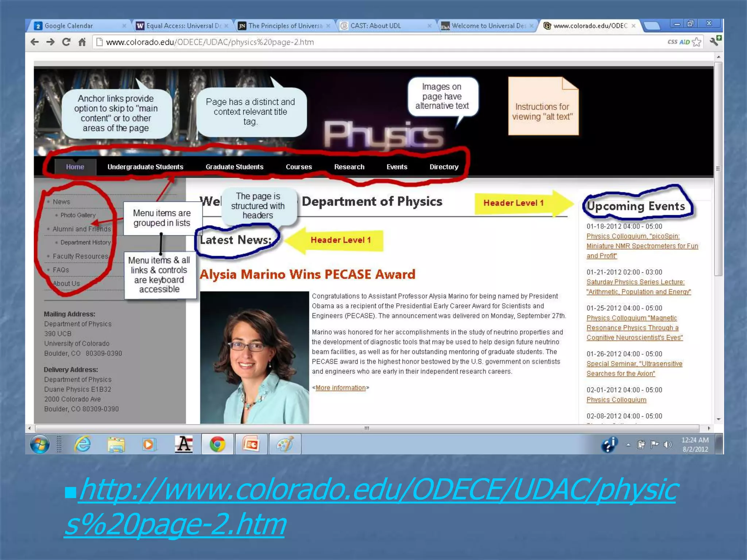Open the Saturday Physics Series Lecture link
Screen dimensions: 747x560
(x=638, y=287)
